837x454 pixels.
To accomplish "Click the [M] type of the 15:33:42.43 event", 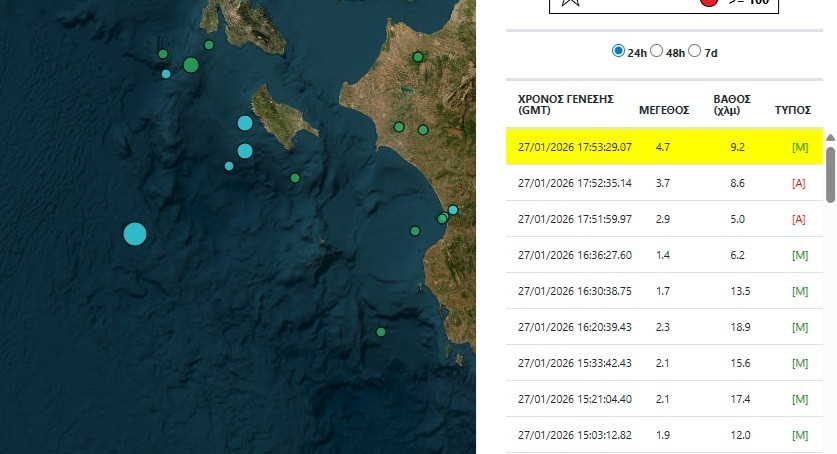I will pyautogui.click(x=800, y=363).
